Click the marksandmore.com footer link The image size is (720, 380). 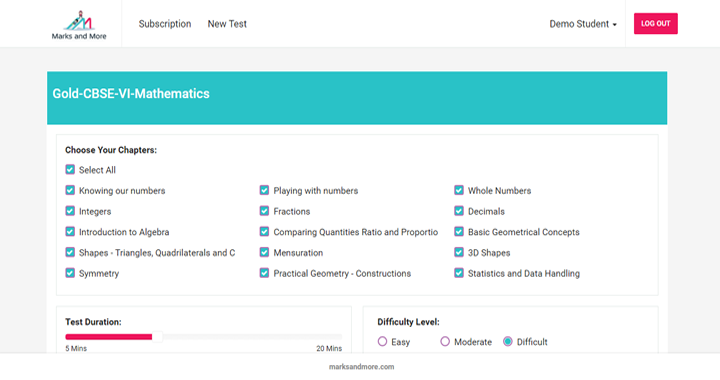coord(361,367)
